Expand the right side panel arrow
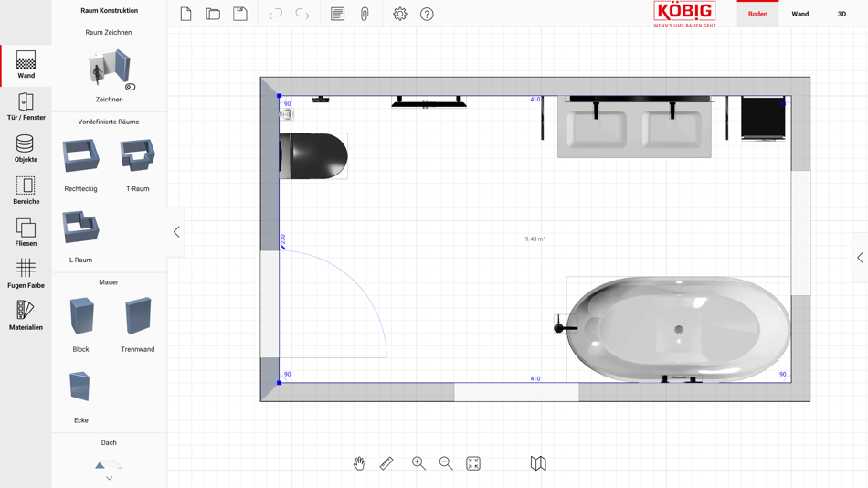Viewport: 868px width, 488px height. click(x=860, y=257)
